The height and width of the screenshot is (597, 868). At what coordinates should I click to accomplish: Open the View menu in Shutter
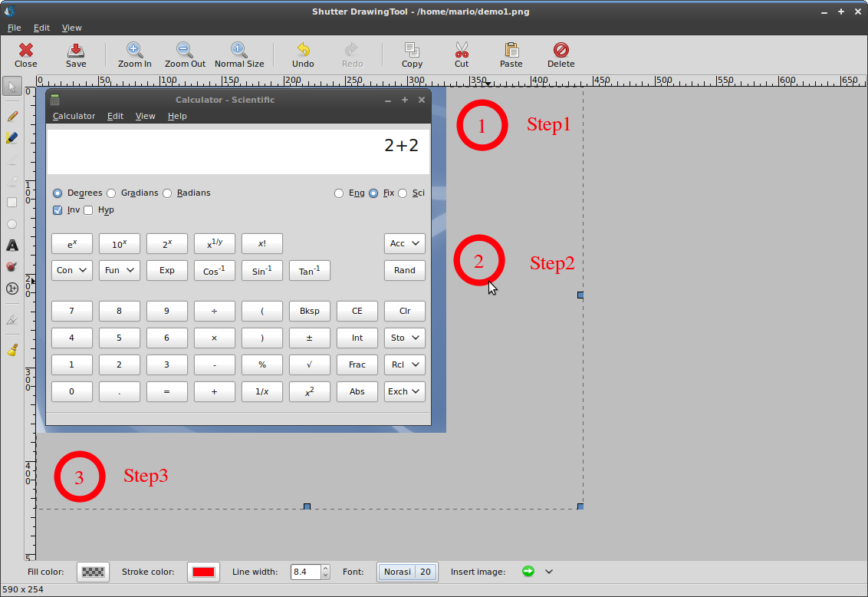click(x=71, y=28)
